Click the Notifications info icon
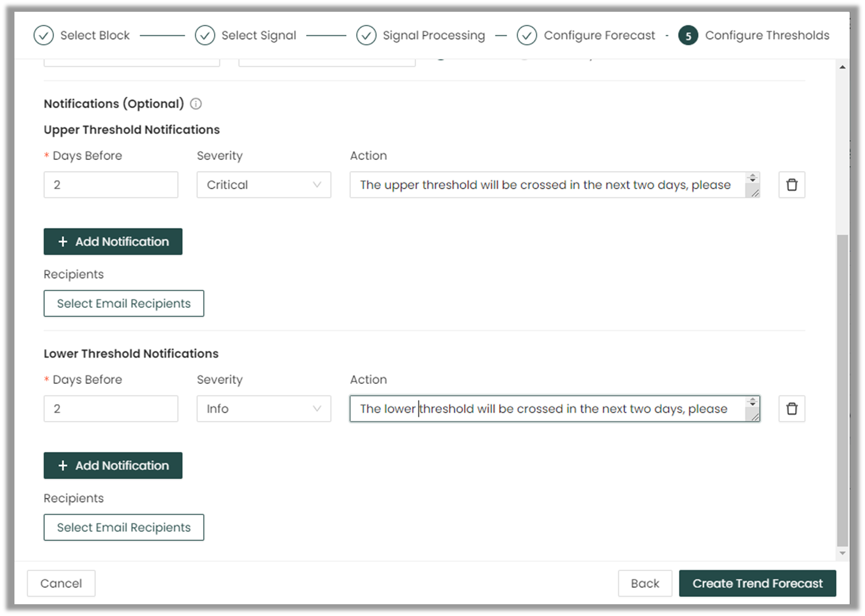The height and width of the screenshot is (616, 865). pyautogui.click(x=196, y=104)
